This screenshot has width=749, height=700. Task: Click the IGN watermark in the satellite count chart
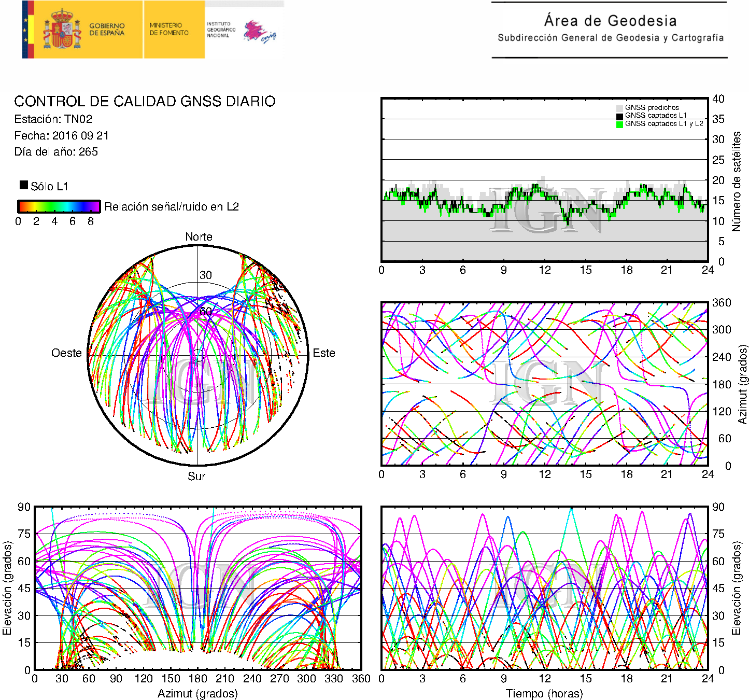547,210
